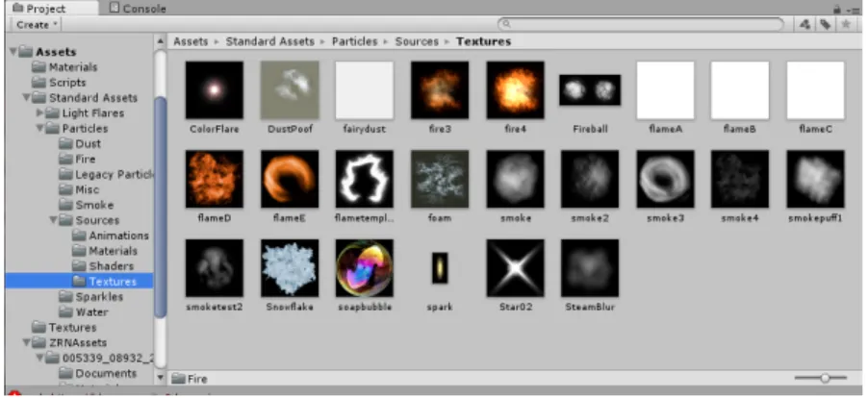The height and width of the screenshot is (398, 868).
Task: Select the flametemplate texture thumbnail
Action: tap(365, 179)
